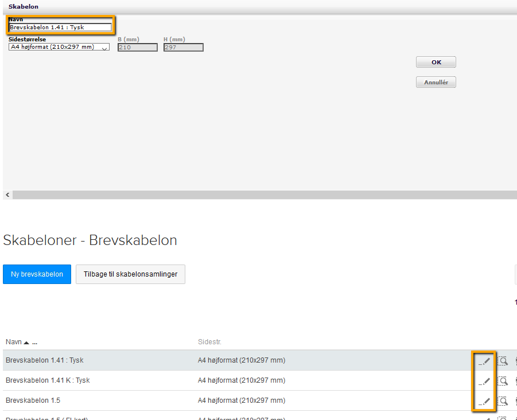Open magnifier preview for Brevskabelon 1.41 K : Tysk
The height and width of the screenshot is (420, 517).
pyautogui.click(x=503, y=381)
